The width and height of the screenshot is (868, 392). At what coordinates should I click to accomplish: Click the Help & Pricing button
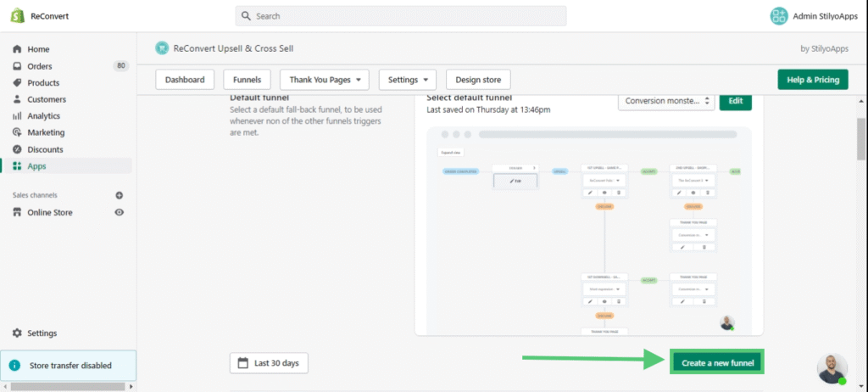pyautogui.click(x=813, y=80)
